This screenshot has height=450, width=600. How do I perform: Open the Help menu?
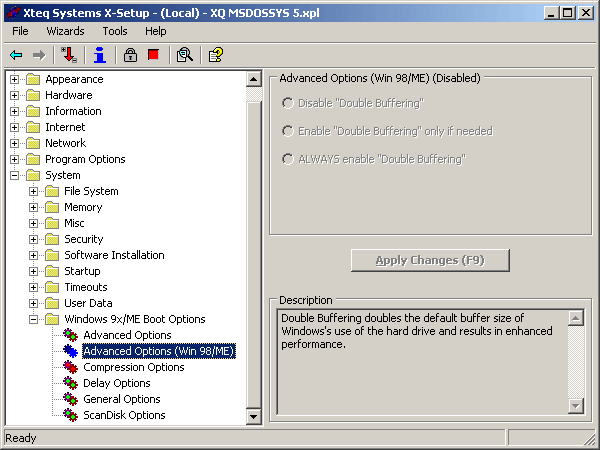155,31
